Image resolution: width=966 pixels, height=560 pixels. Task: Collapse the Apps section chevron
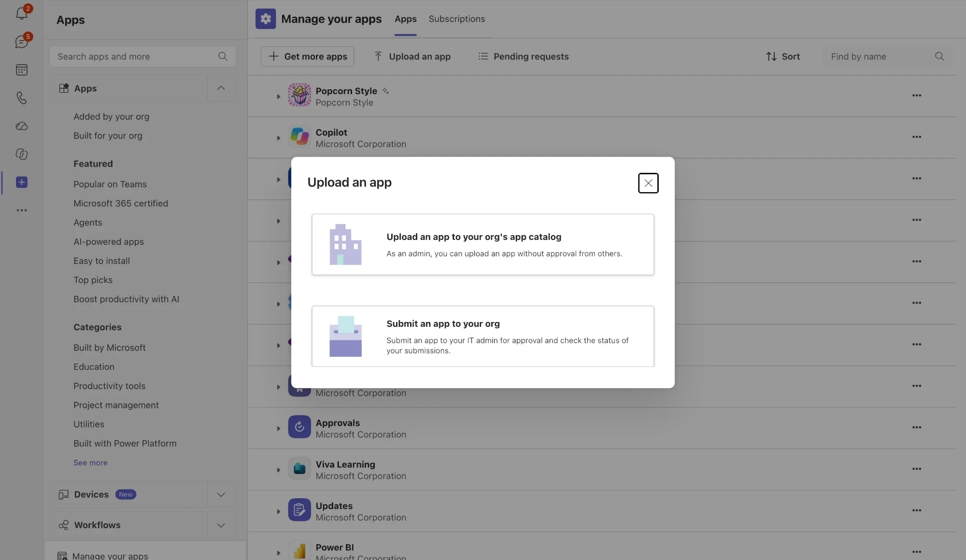[221, 88]
